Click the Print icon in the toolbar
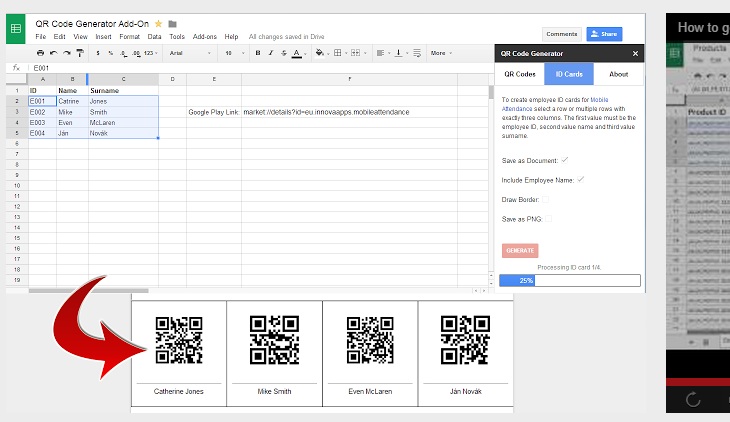 point(41,53)
